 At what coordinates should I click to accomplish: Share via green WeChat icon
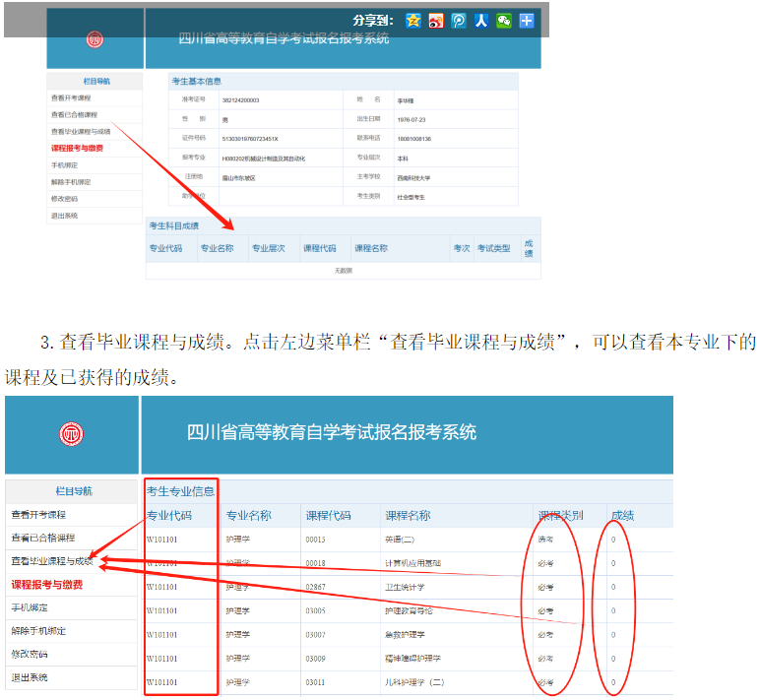click(x=504, y=21)
